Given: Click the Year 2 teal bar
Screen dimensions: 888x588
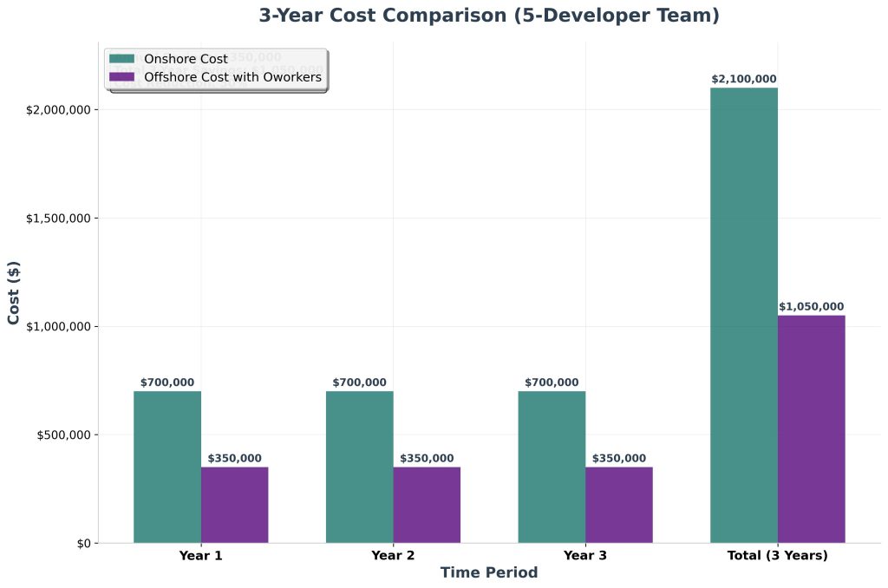Looking at the screenshot, I should (359, 468).
